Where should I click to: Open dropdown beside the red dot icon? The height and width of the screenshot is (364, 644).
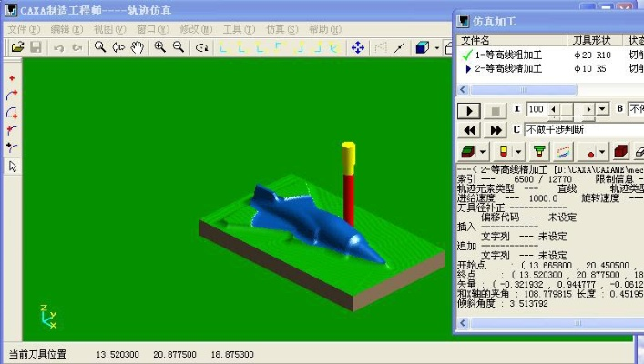pos(602,152)
